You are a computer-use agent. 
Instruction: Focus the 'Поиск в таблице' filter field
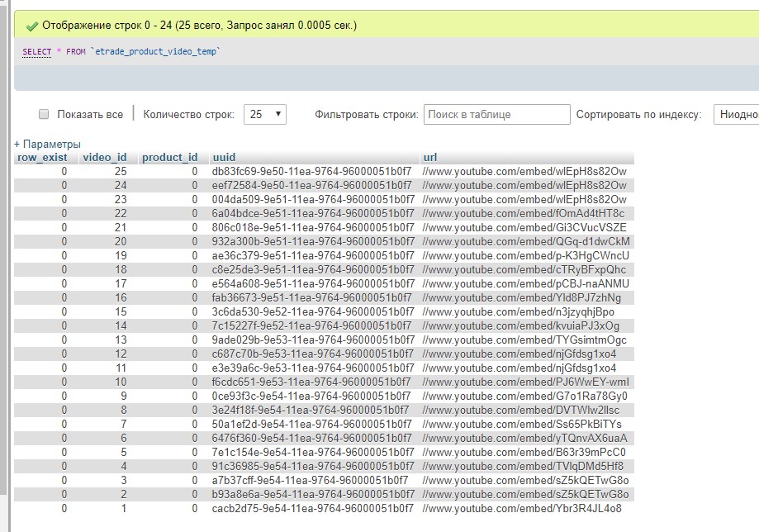(496, 114)
